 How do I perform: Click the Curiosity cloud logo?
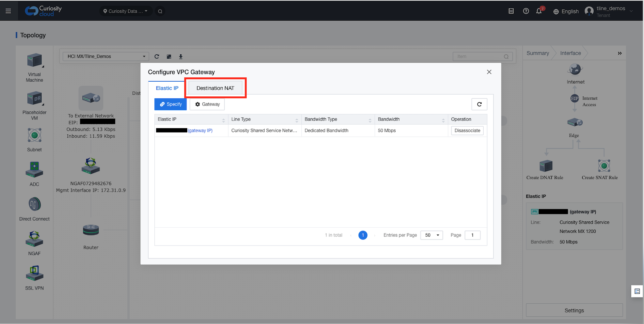(x=43, y=11)
